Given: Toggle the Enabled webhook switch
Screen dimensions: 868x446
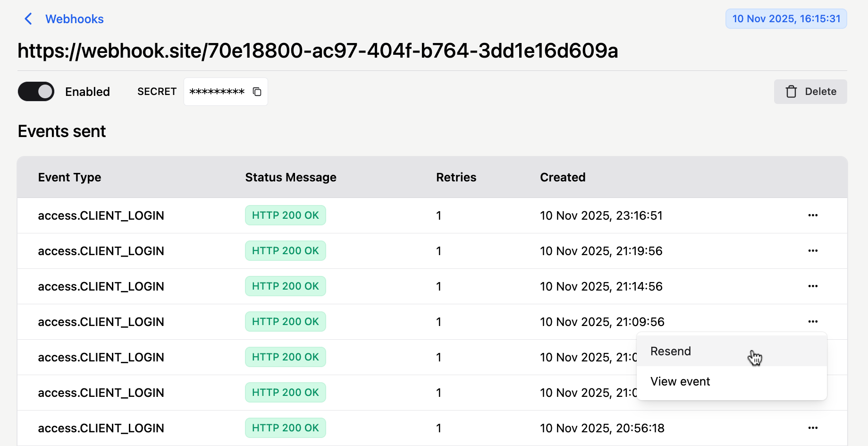Looking at the screenshot, I should click(36, 92).
